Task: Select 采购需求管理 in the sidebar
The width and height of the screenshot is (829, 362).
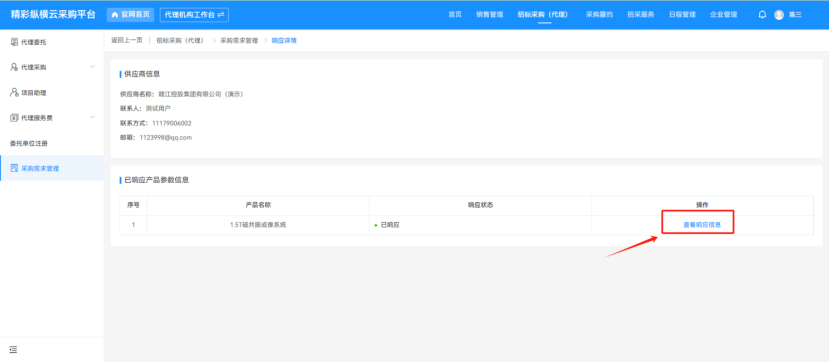Action: tap(52, 168)
